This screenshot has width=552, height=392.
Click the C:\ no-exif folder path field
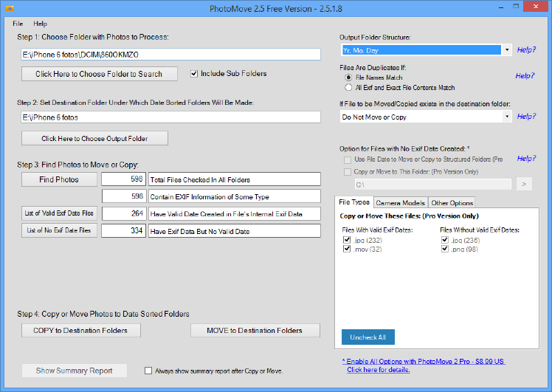[432, 185]
